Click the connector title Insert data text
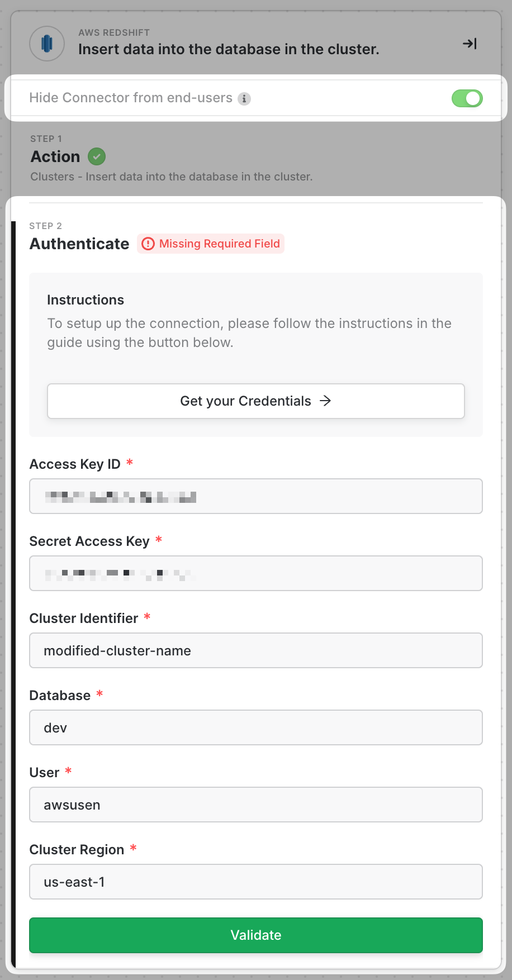This screenshot has height=980, width=512. 229,50
